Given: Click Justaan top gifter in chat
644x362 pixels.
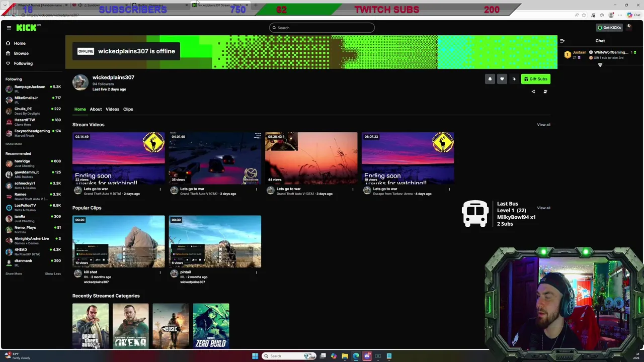Looking at the screenshot, I should [576, 54].
